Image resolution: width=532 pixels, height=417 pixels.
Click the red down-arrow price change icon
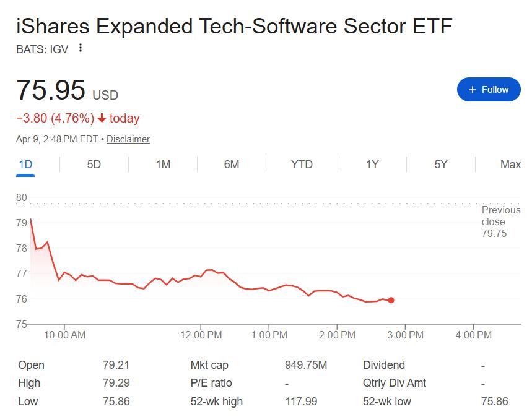[x=102, y=118]
